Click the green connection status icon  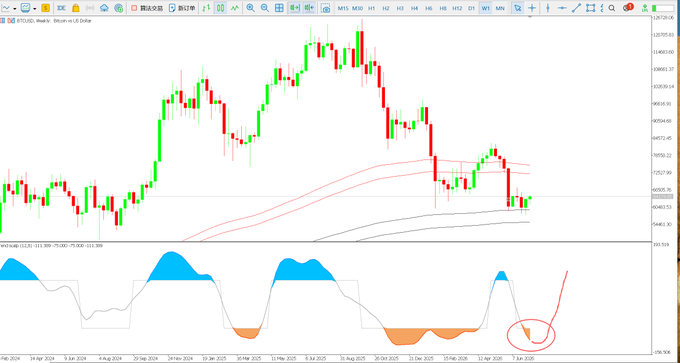(x=645, y=8)
